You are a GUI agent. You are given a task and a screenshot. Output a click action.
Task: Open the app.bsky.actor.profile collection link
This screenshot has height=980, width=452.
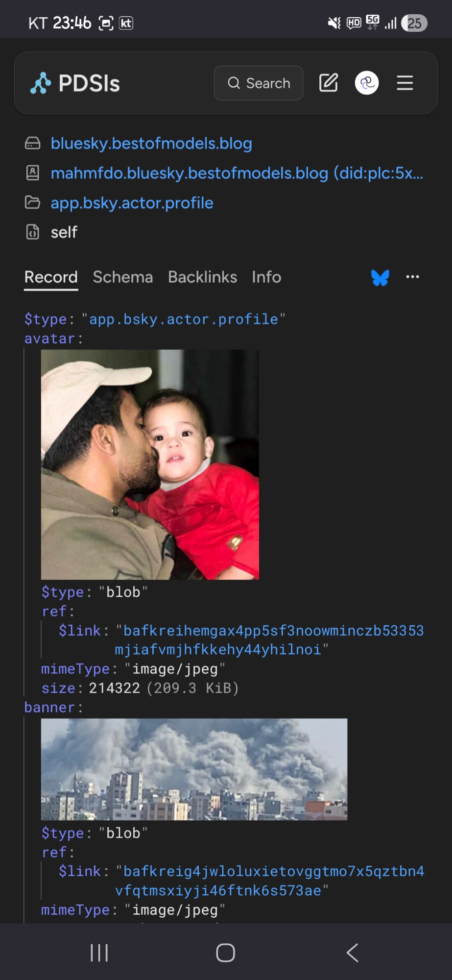point(132,203)
